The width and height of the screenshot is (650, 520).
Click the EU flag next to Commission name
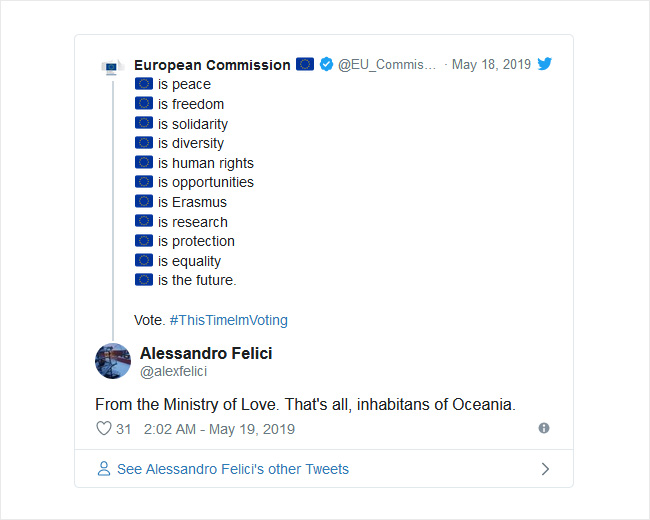pos(305,64)
